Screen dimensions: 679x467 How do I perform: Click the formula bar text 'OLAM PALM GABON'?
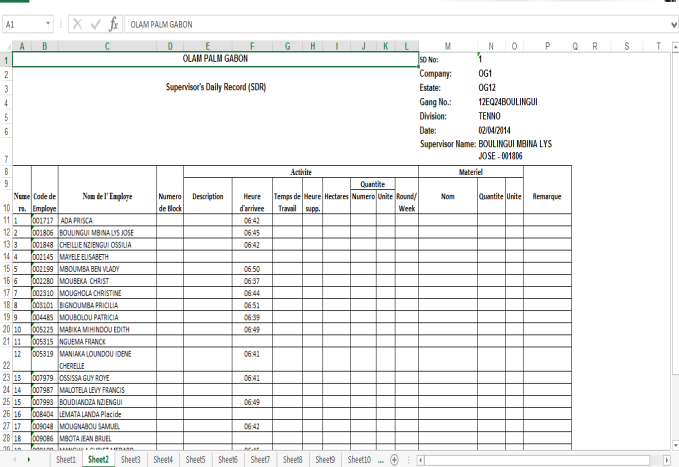[162, 23]
